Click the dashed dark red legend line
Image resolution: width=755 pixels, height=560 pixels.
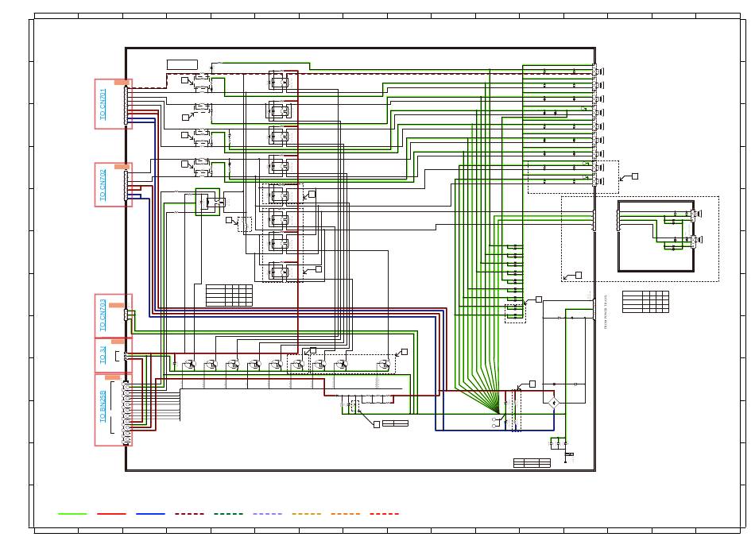point(189,514)
